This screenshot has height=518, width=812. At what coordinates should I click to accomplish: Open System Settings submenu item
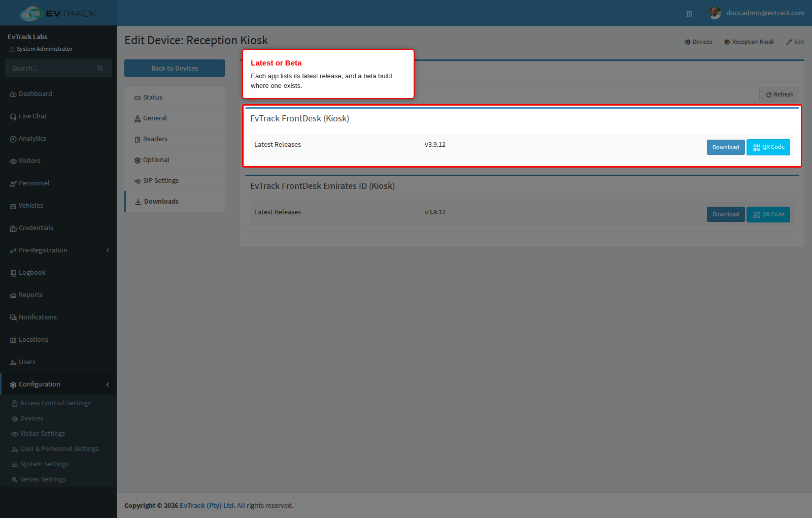pyautogui.click(x=58, y=464)
